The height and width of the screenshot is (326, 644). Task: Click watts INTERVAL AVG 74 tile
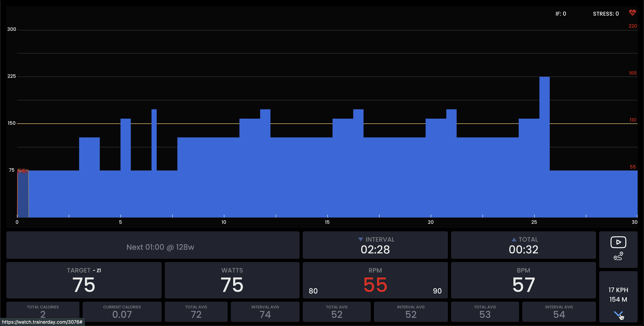pyautogui.click(x=265, y=312)
